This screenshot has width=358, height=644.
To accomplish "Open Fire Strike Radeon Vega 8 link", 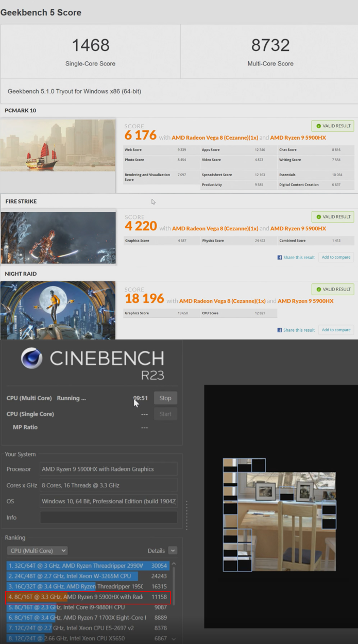I will (x=215, y=228).
